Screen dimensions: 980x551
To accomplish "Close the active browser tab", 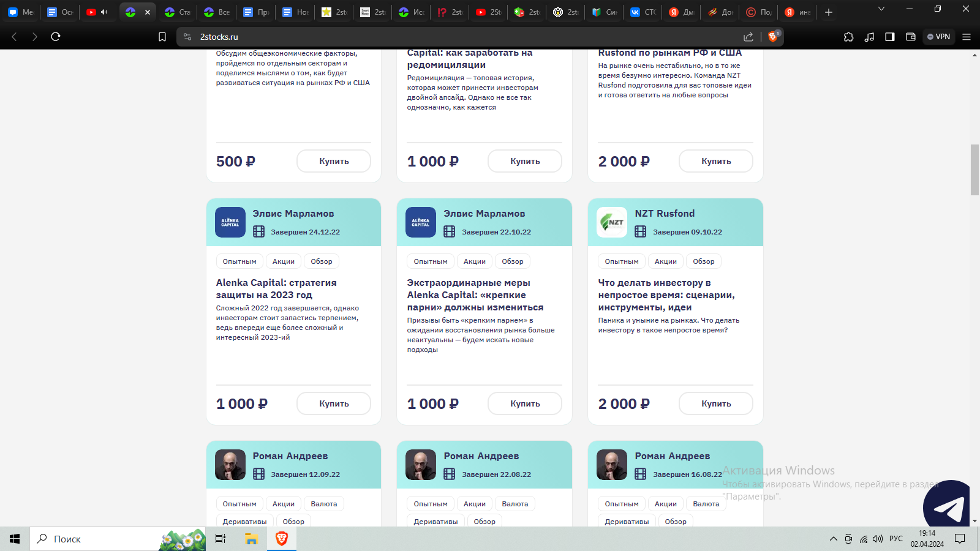I will click(148, 12).
